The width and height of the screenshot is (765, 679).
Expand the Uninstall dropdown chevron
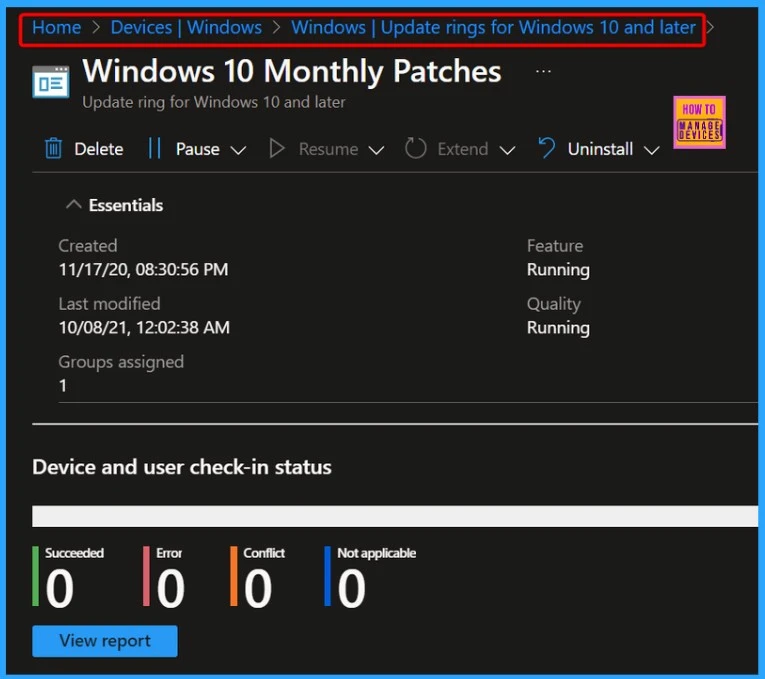click(651, 150)
